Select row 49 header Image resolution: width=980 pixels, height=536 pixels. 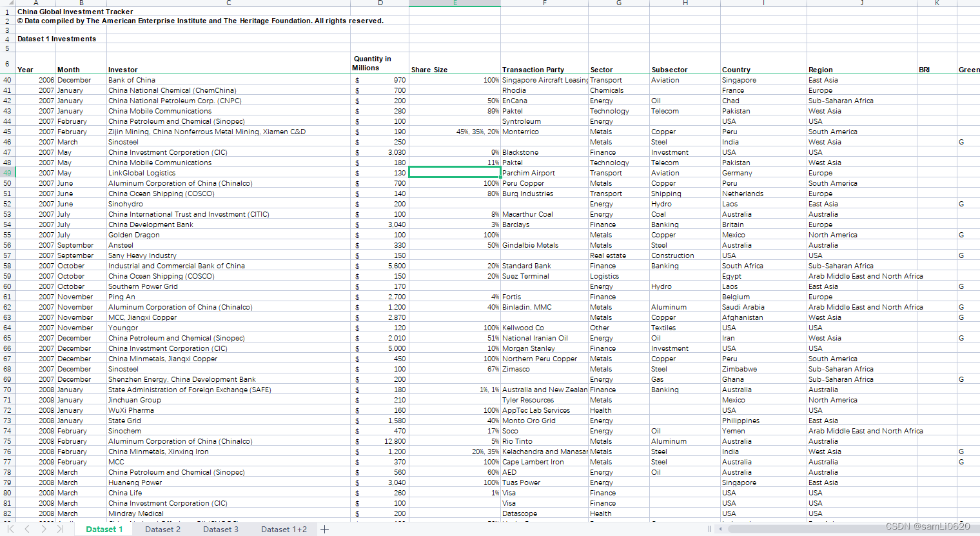tap(7, 173)
